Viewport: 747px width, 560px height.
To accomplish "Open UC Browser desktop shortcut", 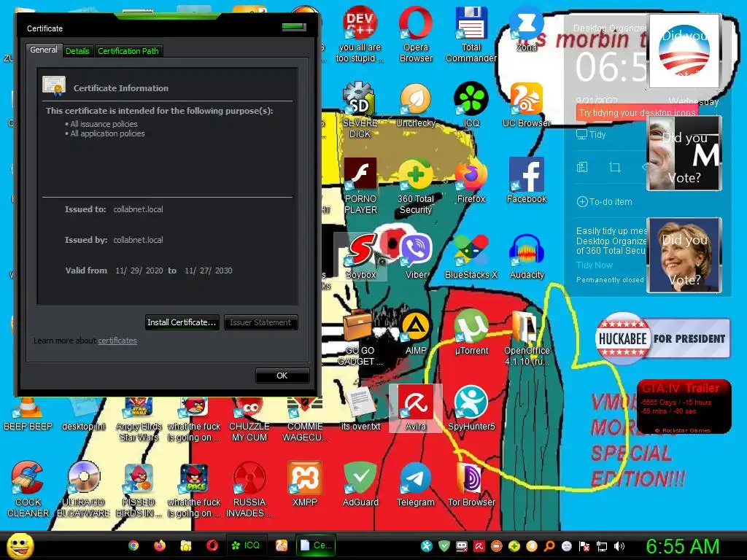I will click(526, 105).
